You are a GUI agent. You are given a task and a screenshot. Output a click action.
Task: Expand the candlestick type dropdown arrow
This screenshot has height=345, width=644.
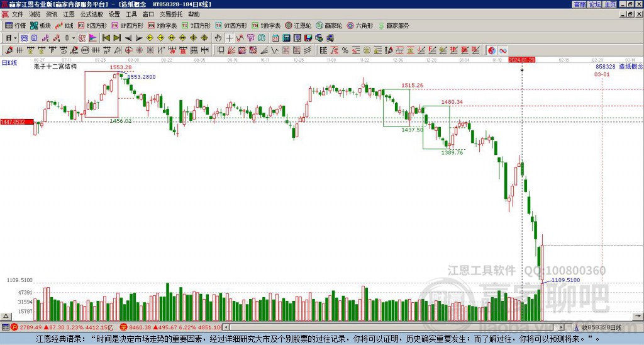coord(74,38)
